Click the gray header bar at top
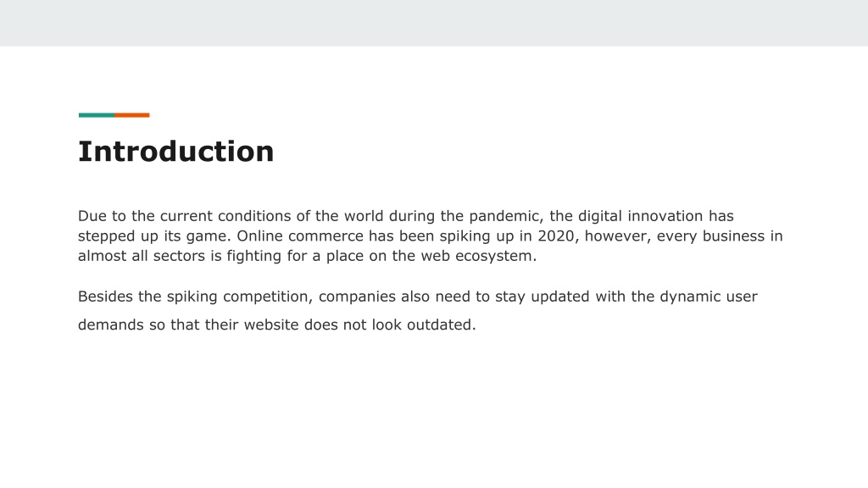The image size is (868, 488). 434,23
